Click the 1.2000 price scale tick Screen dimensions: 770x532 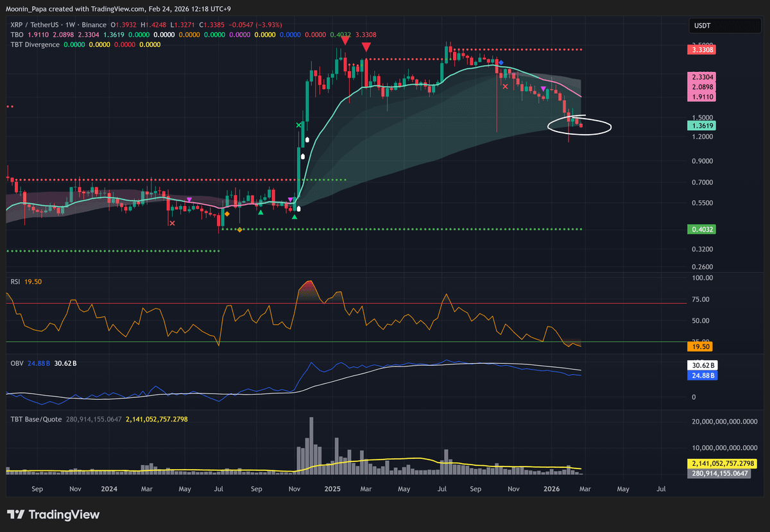(x=701, y=137)
